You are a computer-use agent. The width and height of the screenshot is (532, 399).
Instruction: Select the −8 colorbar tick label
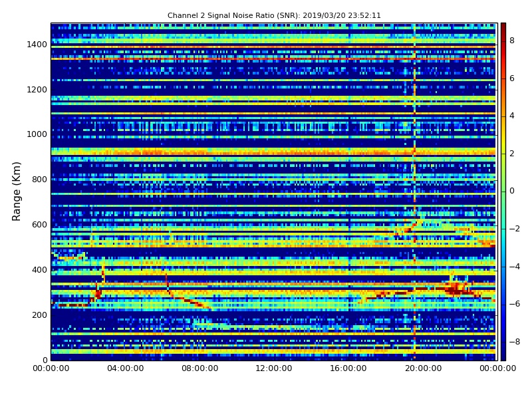[514, 342]
